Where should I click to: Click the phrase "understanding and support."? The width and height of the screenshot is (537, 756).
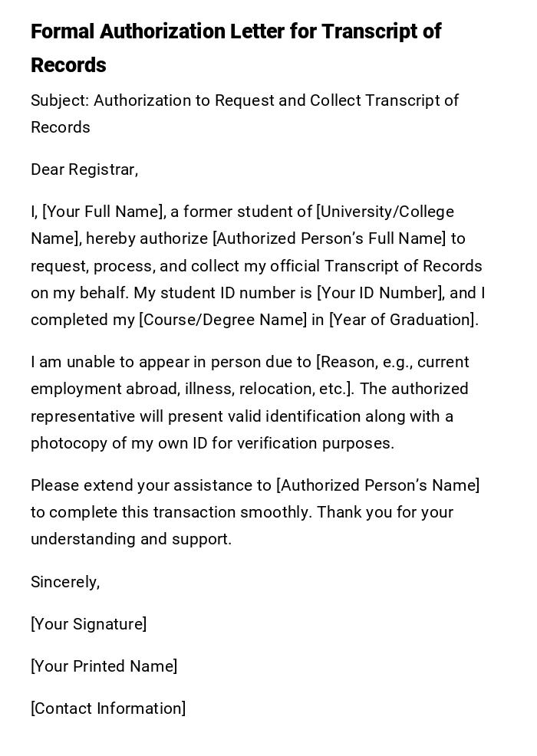tap(131, 539)
